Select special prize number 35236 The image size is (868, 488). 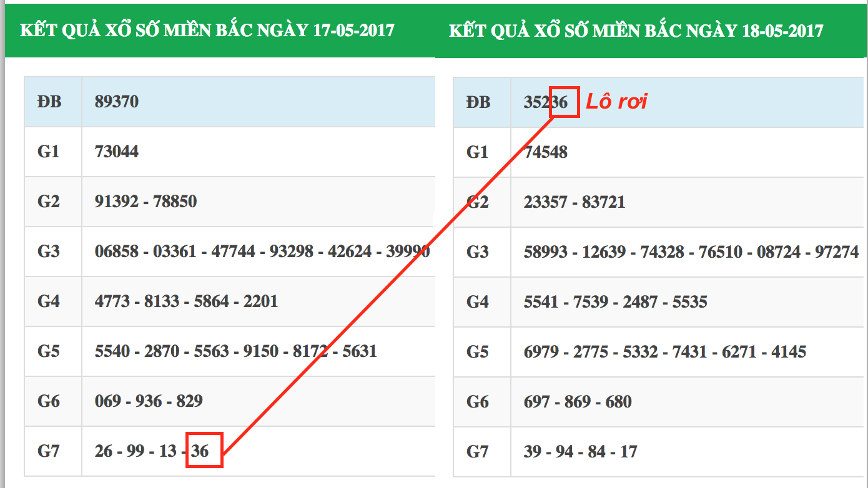(545, 102)
